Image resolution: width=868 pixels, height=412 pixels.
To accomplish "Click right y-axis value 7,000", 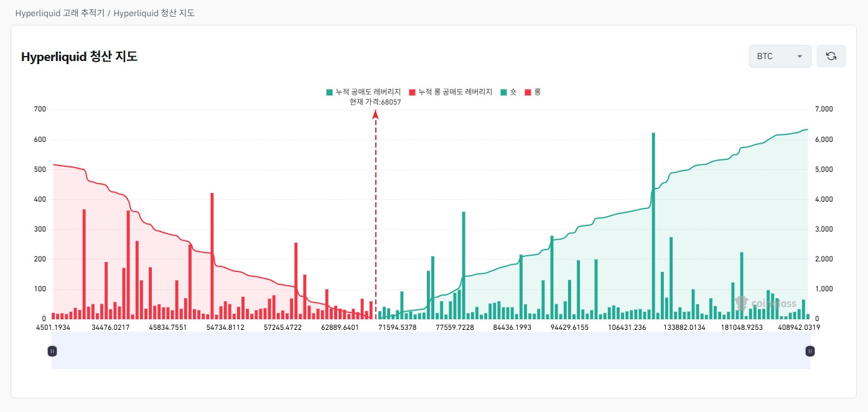I will pos(824,110).
